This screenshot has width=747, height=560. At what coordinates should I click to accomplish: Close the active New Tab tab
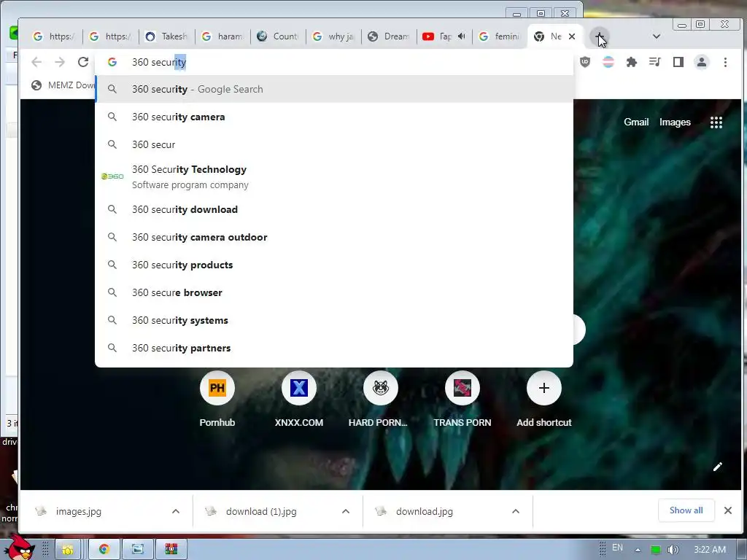[x=572, y=36]
